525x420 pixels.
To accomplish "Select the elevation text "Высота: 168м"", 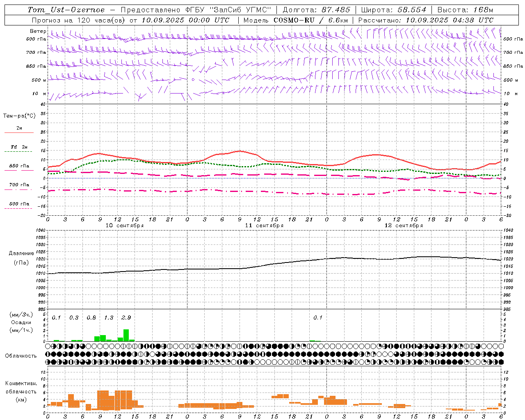I will pyautogui.click(x=465, y=10).
